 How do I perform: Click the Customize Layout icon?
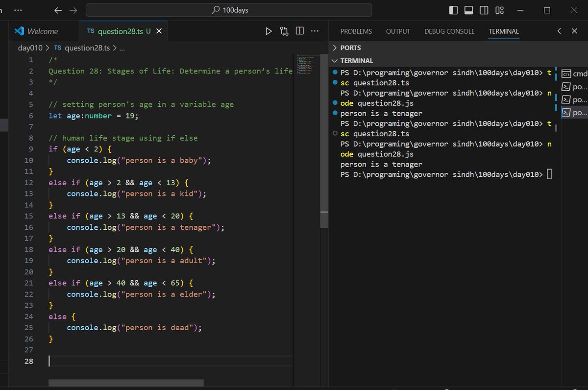tap(499, 10)
